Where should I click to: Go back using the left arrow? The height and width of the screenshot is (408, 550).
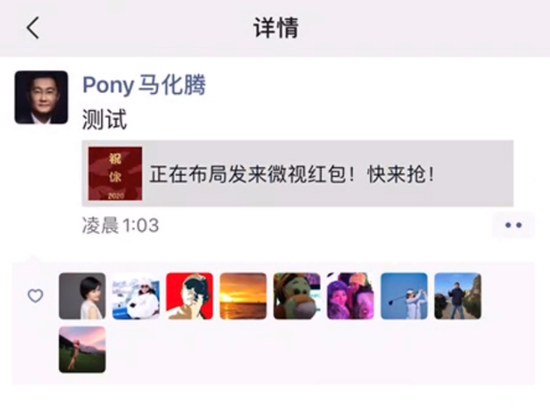tap(33, 28)
